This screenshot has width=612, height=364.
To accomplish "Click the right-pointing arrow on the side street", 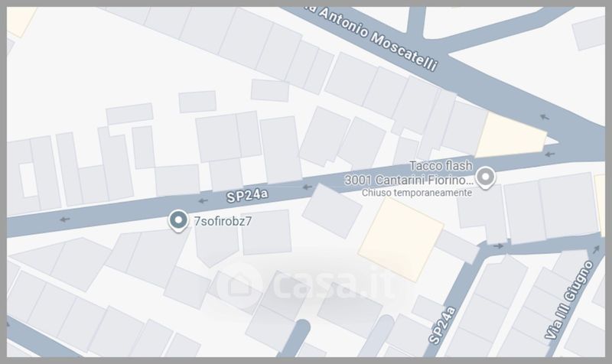I will (x=499, y=246).
